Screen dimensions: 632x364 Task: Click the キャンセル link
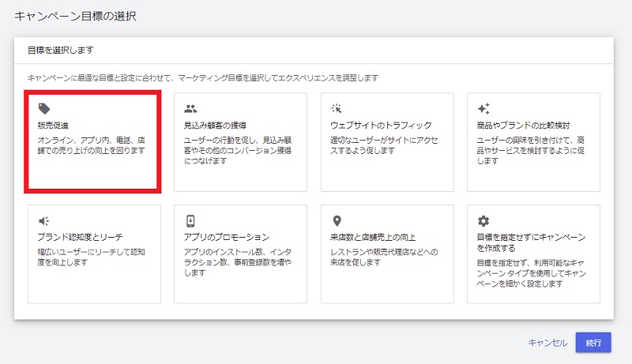click(547, 343)
